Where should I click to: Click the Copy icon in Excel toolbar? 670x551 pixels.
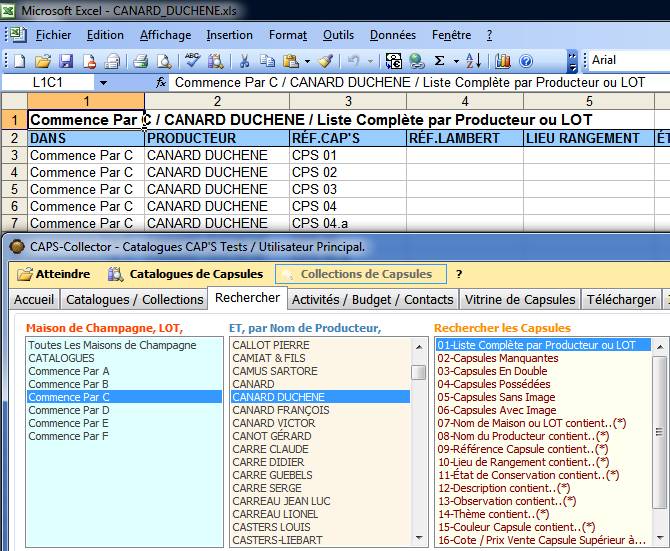point(267,62)
